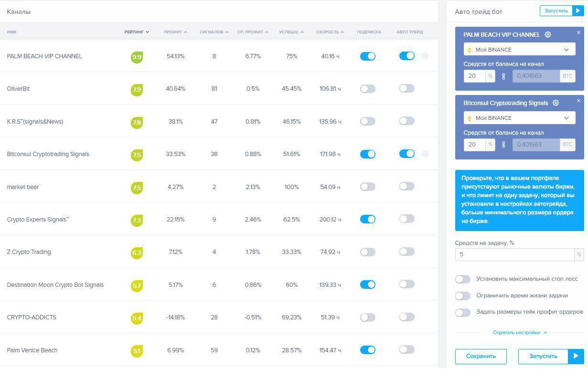
Task: Click the BTC amount field in PALM BEACH card
Action: point(536,76)
